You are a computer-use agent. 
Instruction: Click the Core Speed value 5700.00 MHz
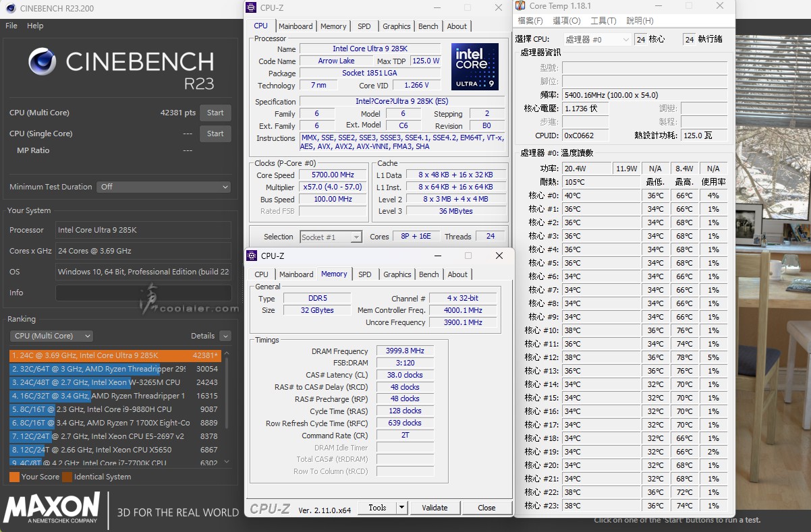click(x=333, y=175)
